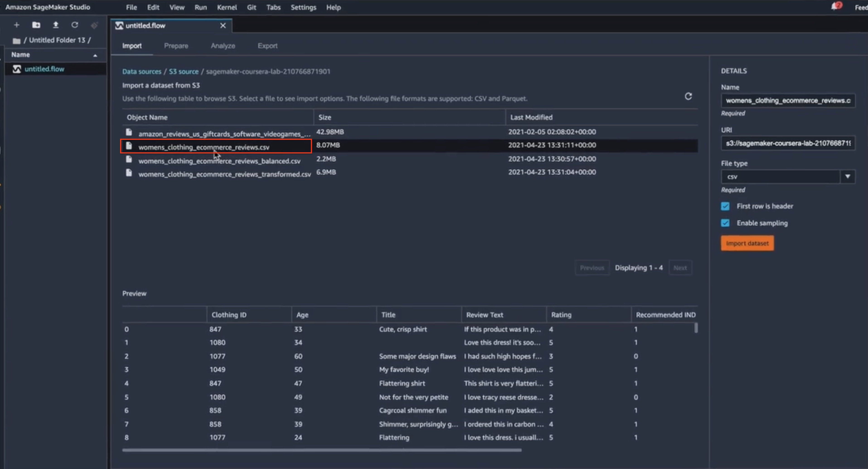Create a new folder with folder icon
Image resolution: width=868 pixels, height=469 pixels.
pyautogui.click(x=36, y=25)
